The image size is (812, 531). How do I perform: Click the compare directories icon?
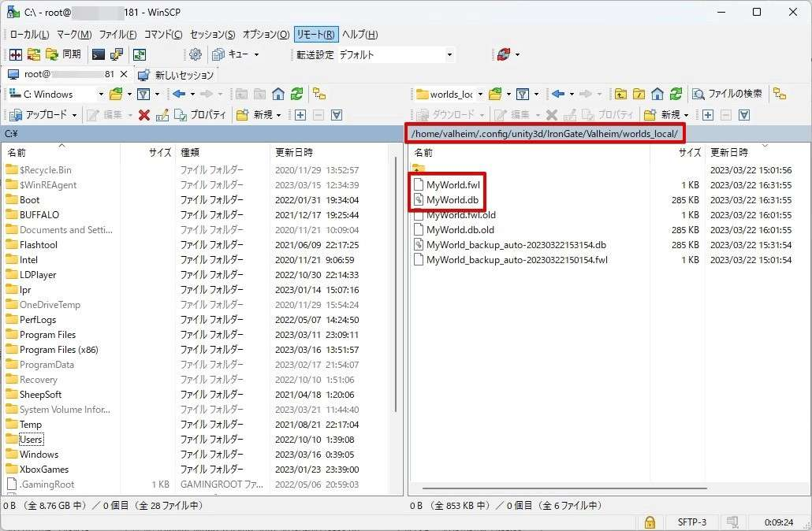point(34,54)
